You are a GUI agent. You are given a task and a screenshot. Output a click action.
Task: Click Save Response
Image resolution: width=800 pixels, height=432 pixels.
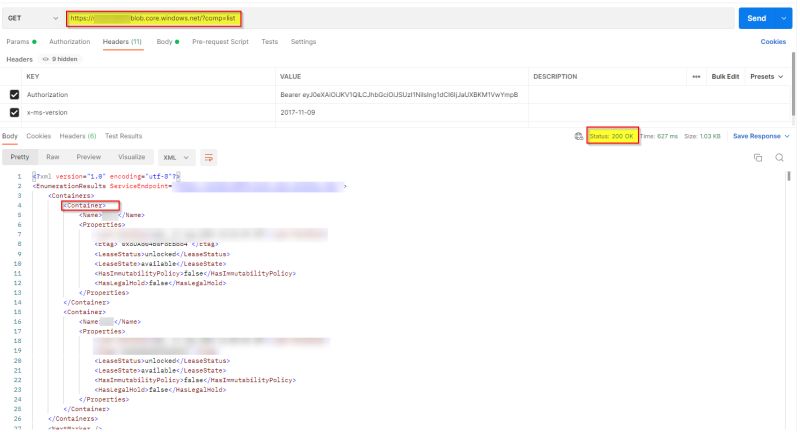point(757,136)
